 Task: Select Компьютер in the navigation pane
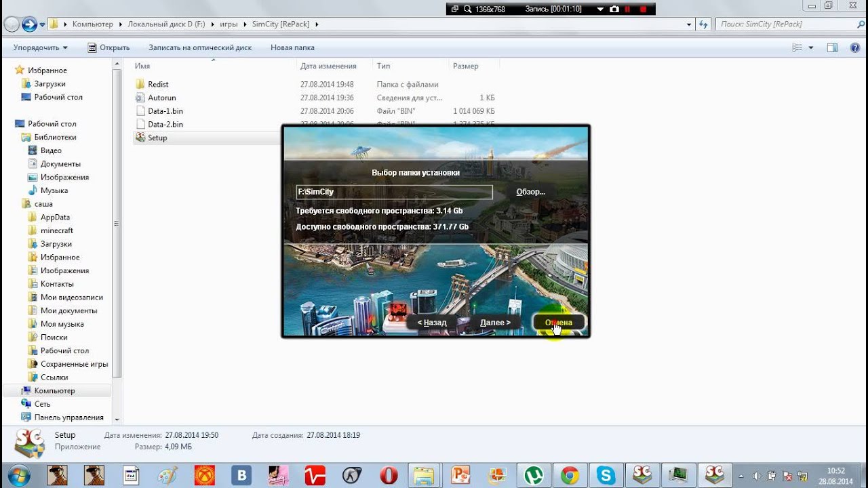point(54,390)
